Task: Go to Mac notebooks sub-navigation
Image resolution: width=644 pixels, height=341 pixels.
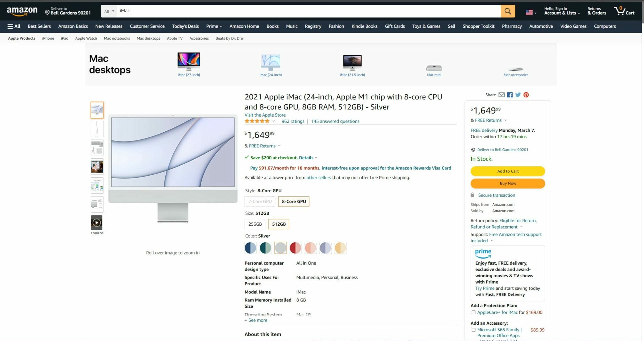Action: (x=117, y=38)
